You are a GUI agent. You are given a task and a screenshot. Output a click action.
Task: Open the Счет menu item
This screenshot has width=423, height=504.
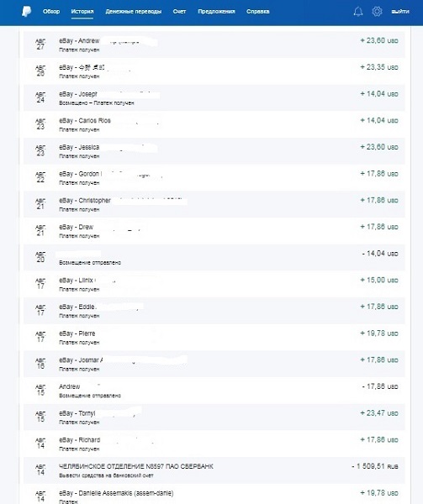coord(179,12)
